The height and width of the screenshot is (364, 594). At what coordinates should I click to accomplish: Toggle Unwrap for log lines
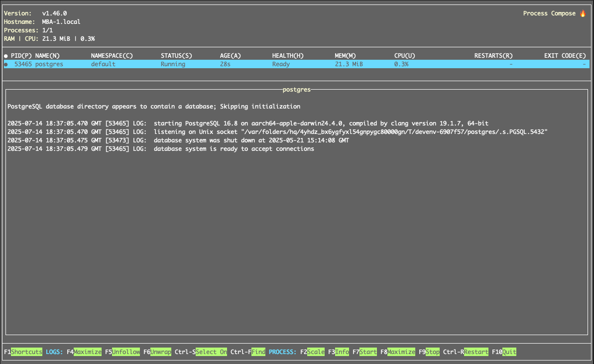coord(160,352)
